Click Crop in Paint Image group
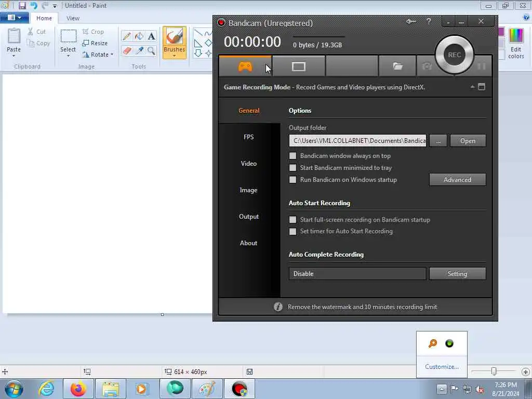This screenshot has height=399, width=532. click(x=93, y=32)
